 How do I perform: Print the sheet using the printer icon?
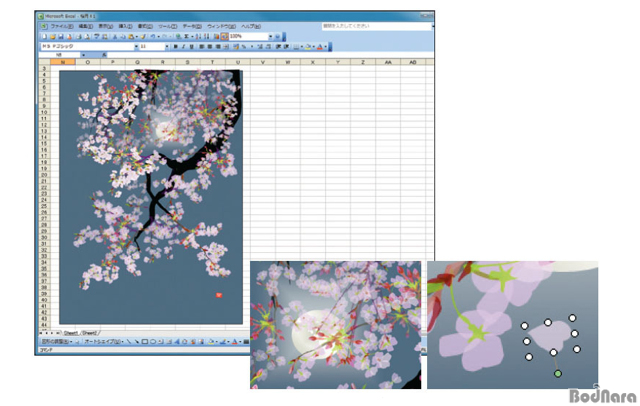pyautogui.click(x=79, y=37)
